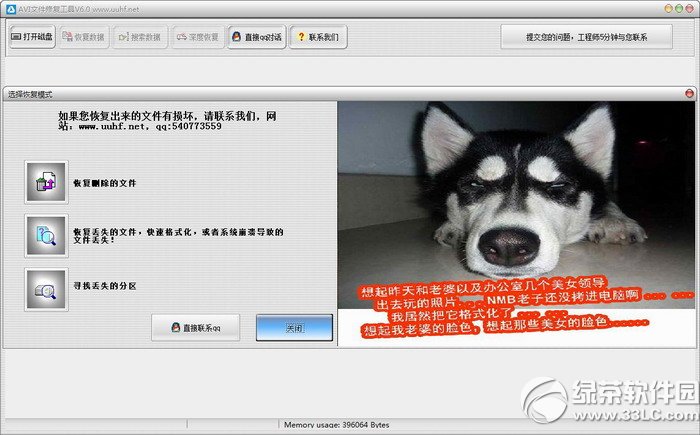Click the husky dog picture
The width and height of the screenshot is (700, 435).
pos(516,205)
